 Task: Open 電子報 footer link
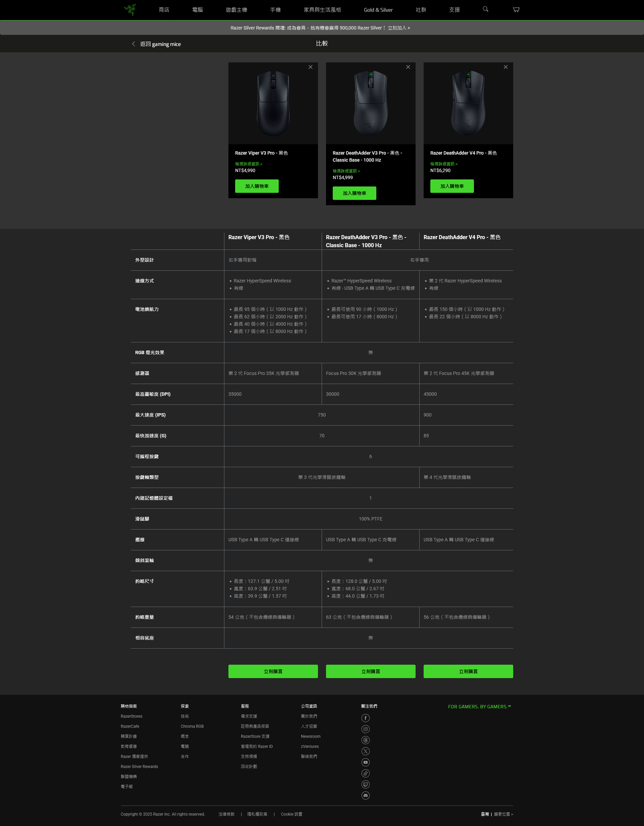(127, 787)
